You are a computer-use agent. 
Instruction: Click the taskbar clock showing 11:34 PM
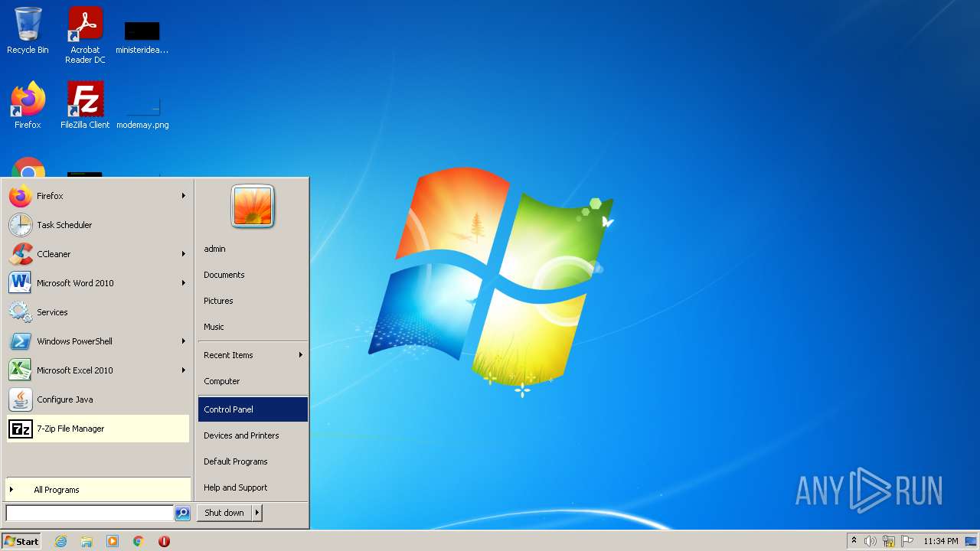click(x=940, y=541)
